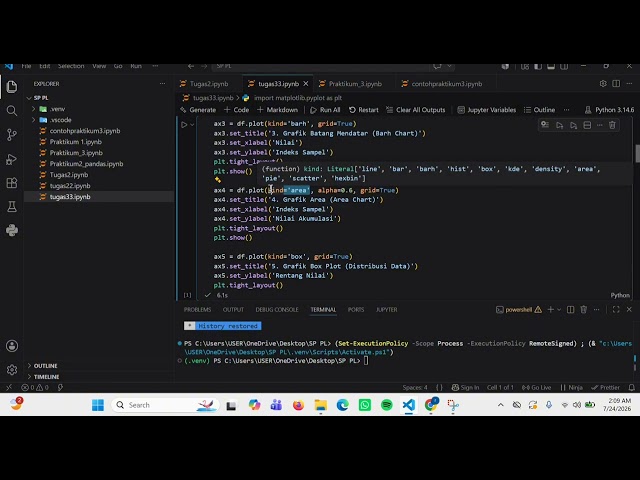Open the File menu

point(26,66)
